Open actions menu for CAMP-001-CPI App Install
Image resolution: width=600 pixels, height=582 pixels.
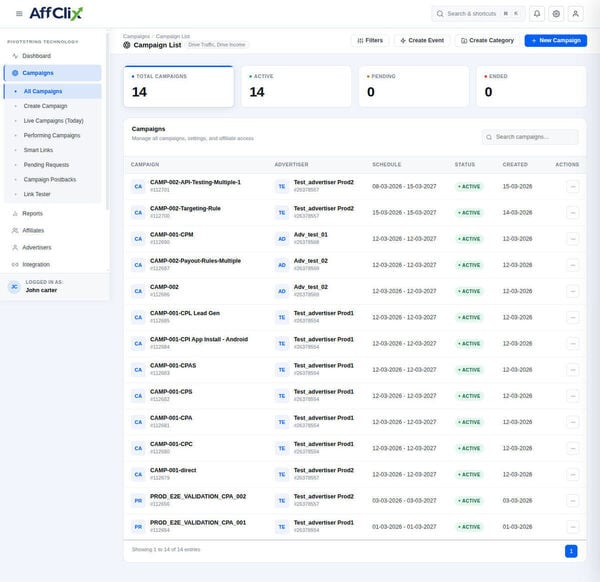tap(572, 344)
